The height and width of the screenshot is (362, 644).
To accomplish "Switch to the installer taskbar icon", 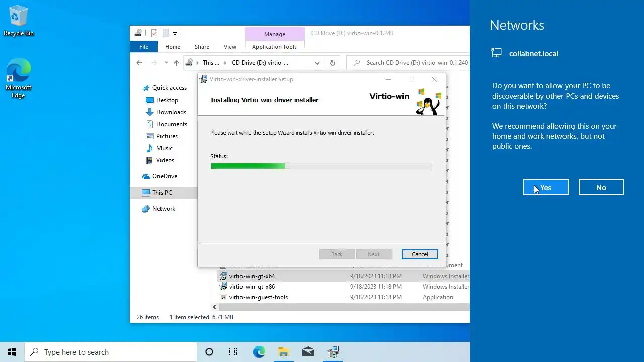I will (x=333, y=352).
